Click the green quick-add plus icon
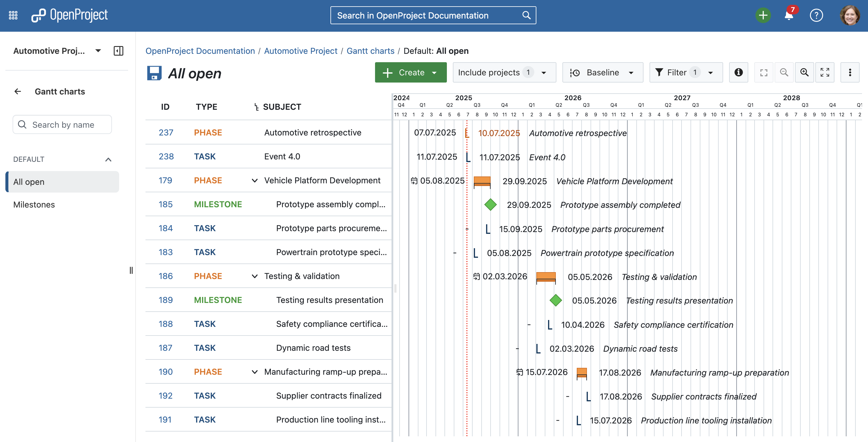Screen dimensions: 868x442 pos(763,16)
